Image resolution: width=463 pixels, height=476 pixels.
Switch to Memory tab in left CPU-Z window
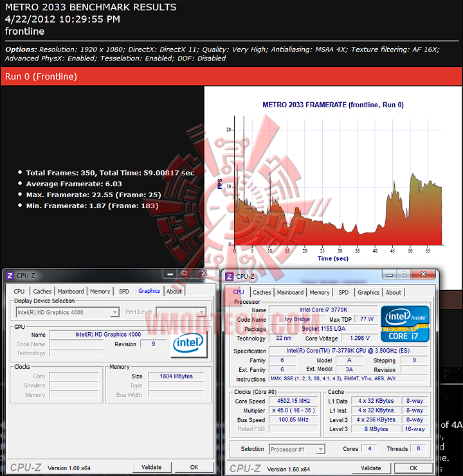point(100,292)
